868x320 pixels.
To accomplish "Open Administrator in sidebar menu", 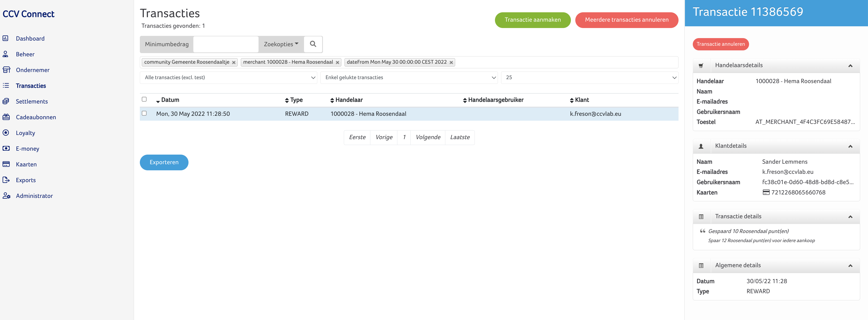I will tap(34, 196).
